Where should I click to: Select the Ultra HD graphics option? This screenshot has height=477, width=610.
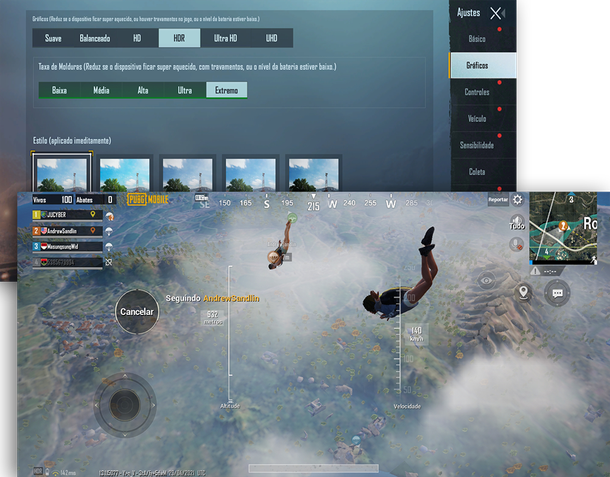(225, 38)
